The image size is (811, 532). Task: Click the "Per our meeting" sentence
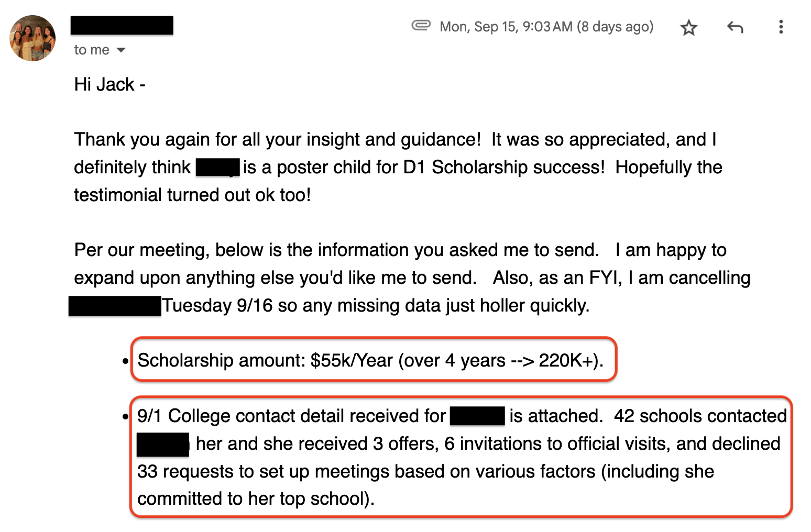336,250
